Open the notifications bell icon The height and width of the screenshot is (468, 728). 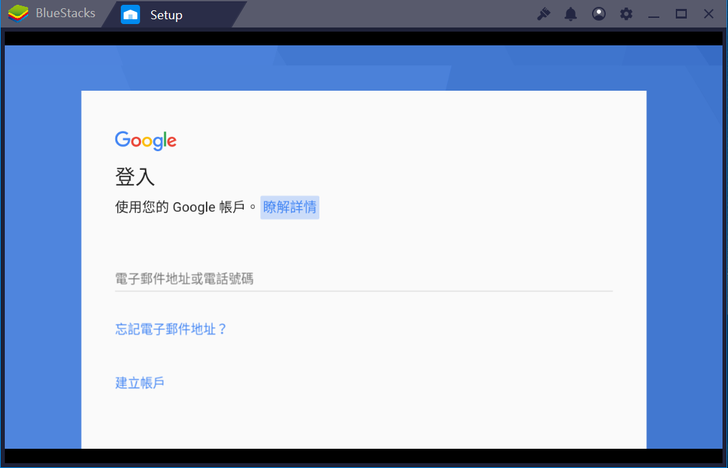pos(571,14)
